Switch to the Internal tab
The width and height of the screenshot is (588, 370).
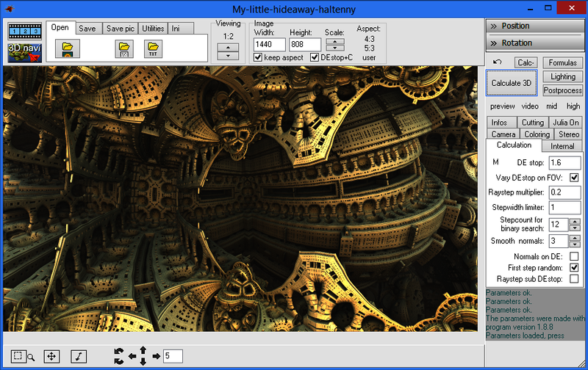(562, 146)
